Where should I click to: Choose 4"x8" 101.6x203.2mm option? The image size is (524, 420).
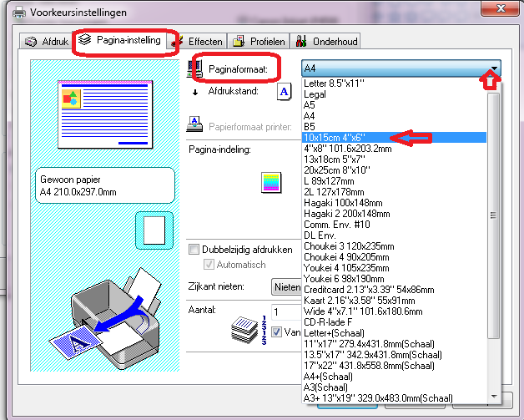[x=394, y=148]
